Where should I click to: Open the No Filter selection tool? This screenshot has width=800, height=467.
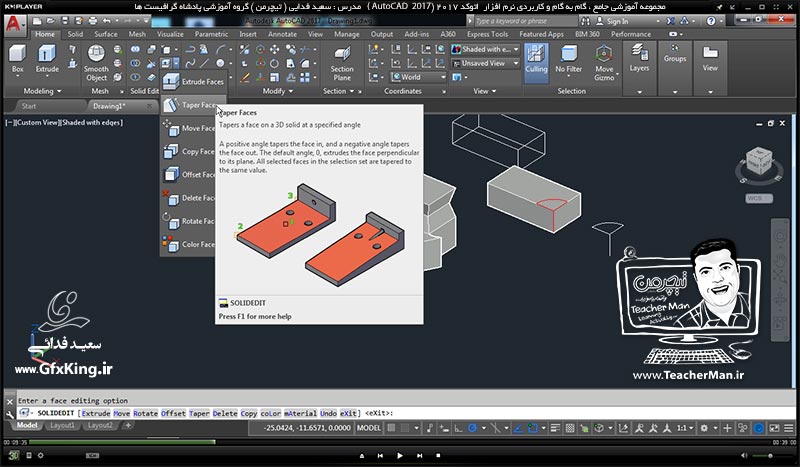click(x=568, y=59)
